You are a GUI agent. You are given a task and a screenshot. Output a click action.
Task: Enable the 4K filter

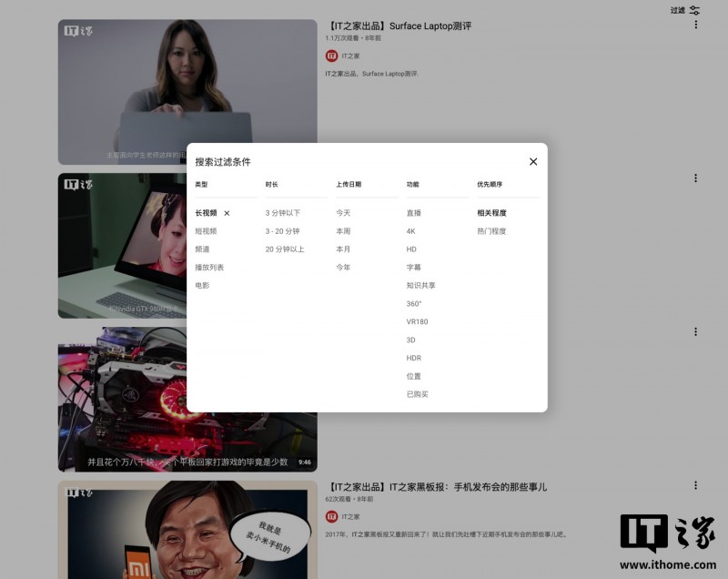point(411,230)
